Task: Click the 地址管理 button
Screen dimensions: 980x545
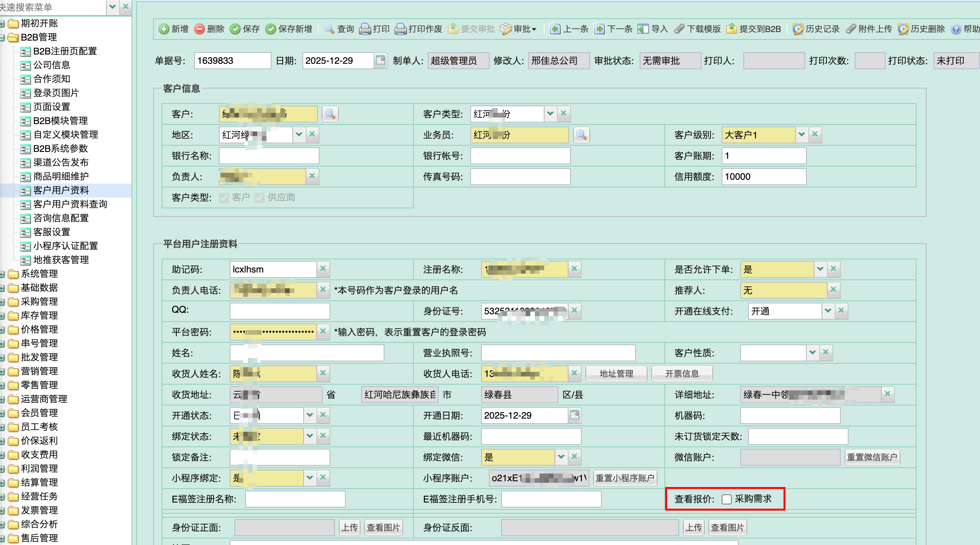Action: tap(616, 373)
